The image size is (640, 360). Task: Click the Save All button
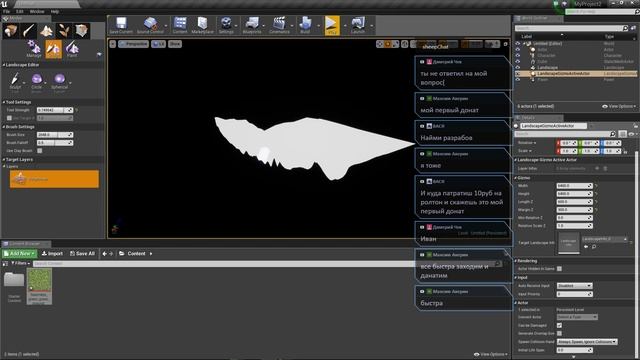(82, 253)
